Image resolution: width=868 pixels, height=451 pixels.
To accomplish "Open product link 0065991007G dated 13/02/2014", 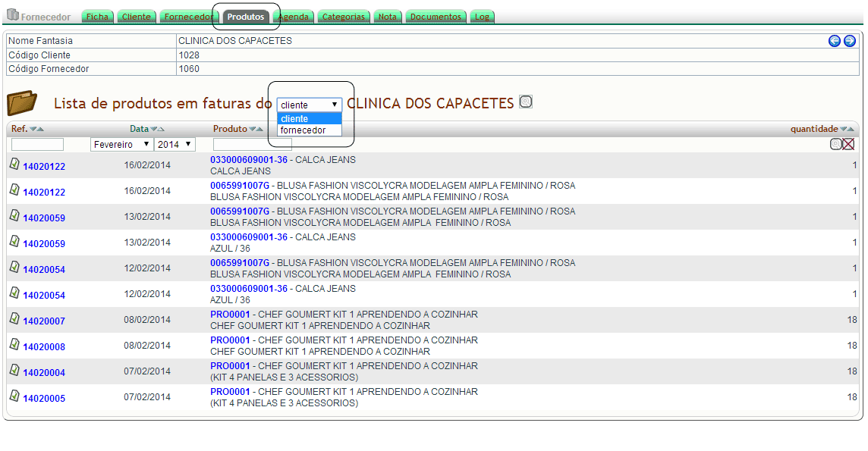I will (240, 211).
